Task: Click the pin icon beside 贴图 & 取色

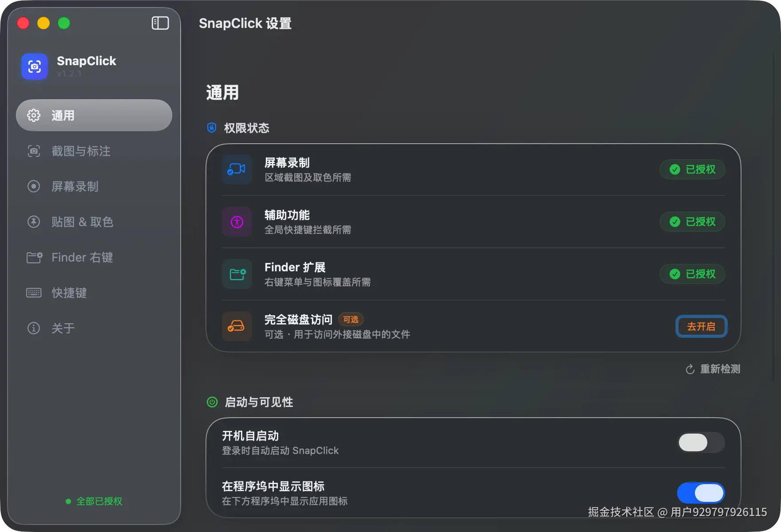Action: 34,222
